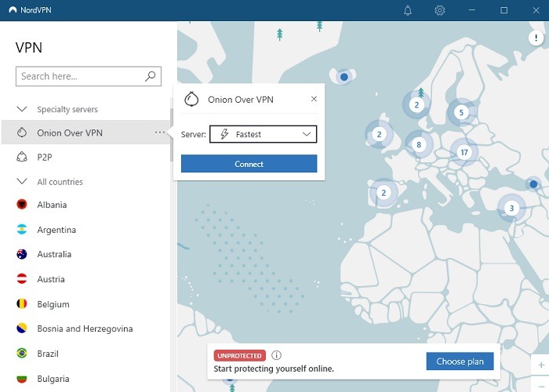Click the Connect button

[x=249, y=164]
